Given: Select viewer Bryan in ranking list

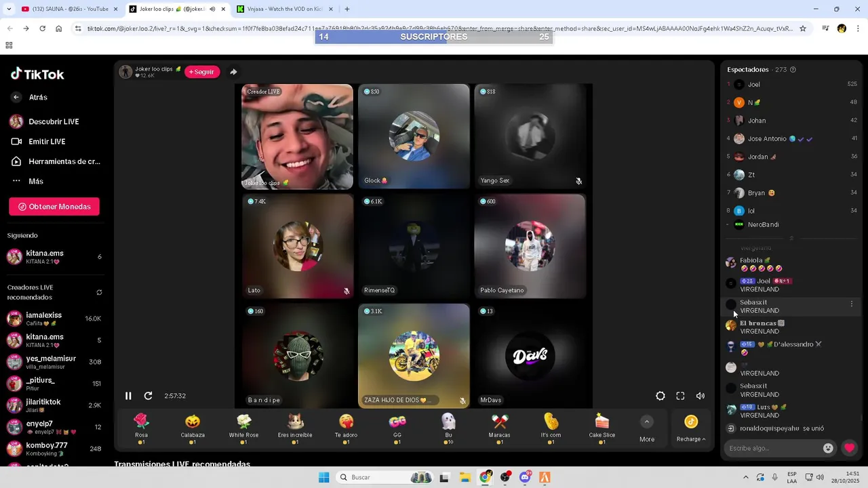Looking at the screenshot, I should coord(791,193).
